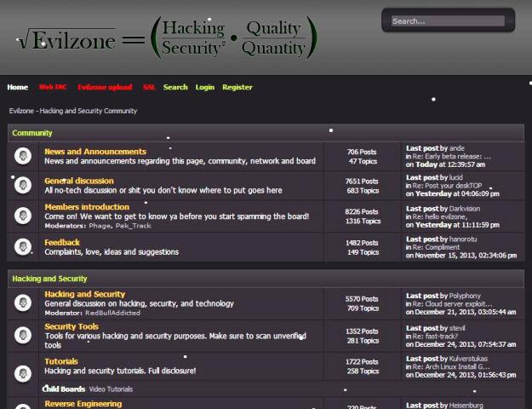This screenshot has width=532, height=409.
Task: Click the '5570 Posts' count text
Action: click(362, 299)
